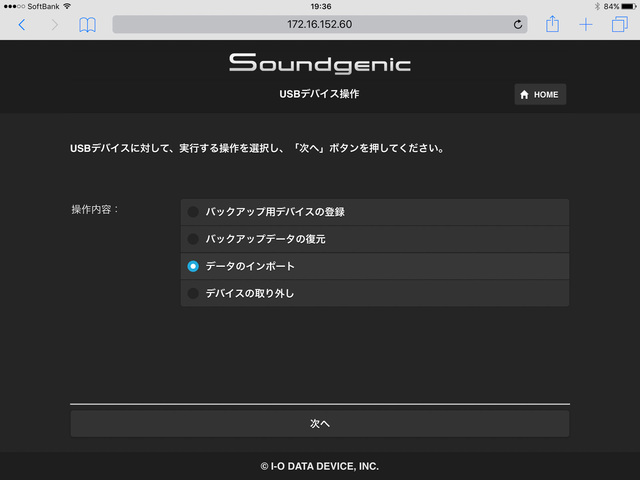Click the USBデバイスに対して instruction text
This screenshot has height=480, width=640.
[x=258, y=148]
